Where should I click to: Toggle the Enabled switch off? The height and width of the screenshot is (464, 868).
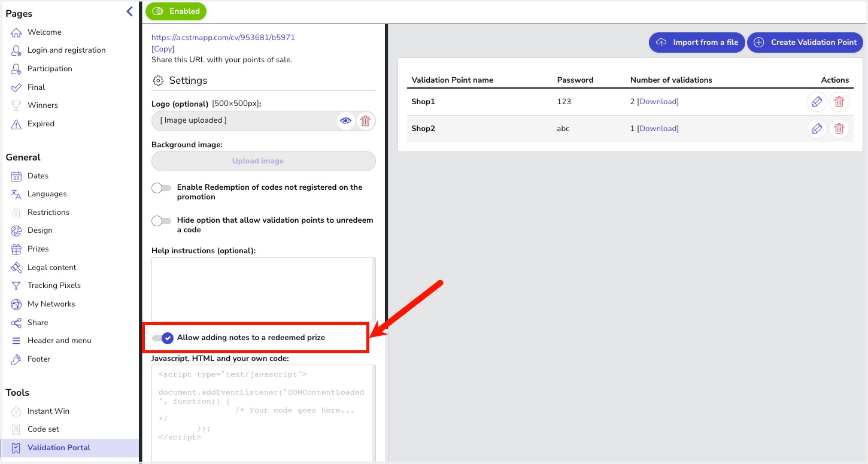click(176, 11)
